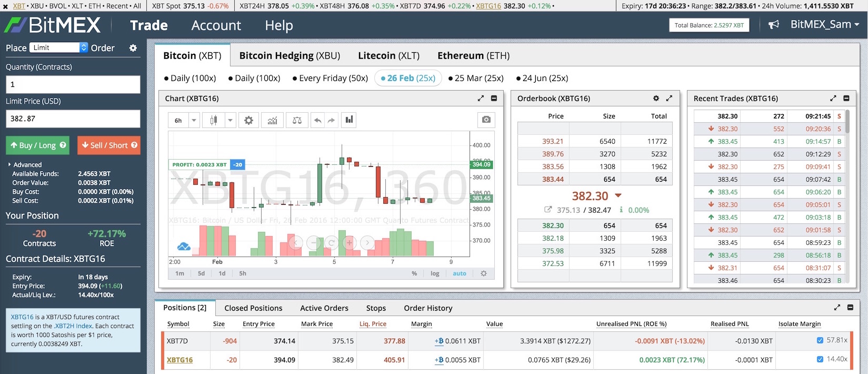Close the ticker bar with the X icon
The height and width of the screenshot is (374, 868).
[x=5, y=6]
